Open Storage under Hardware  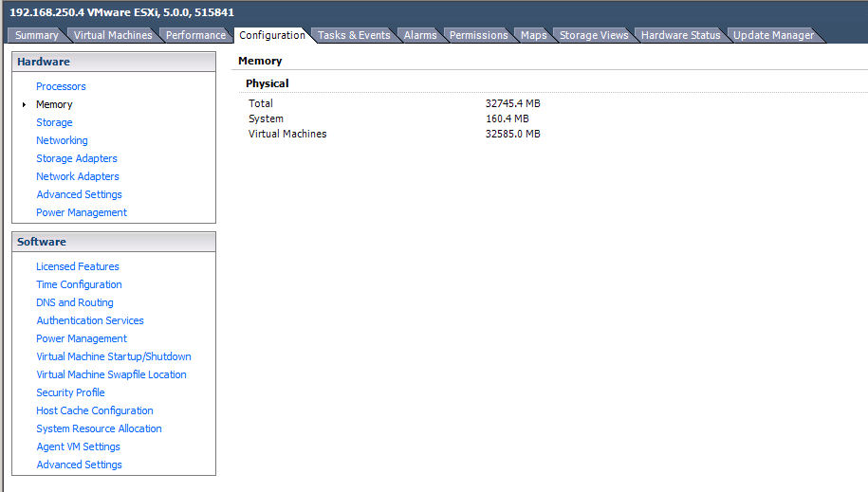(54, 122)
